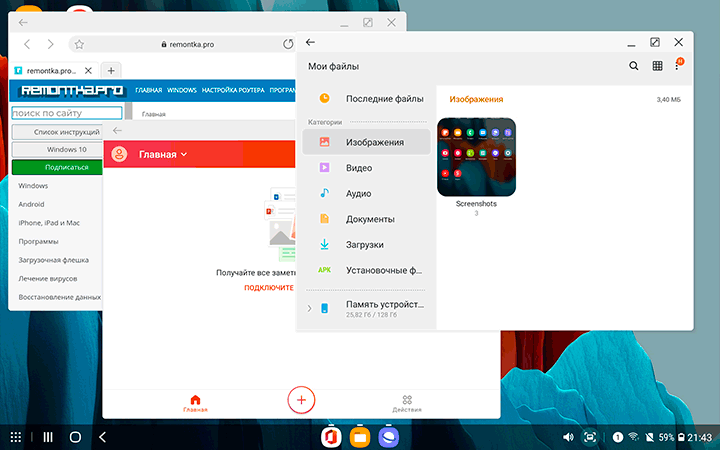The height and width of the screenshot is (450, 720).
Task: Click the Изображения heading in file pane
Action: pyautogui.click(x=476, y=99)
